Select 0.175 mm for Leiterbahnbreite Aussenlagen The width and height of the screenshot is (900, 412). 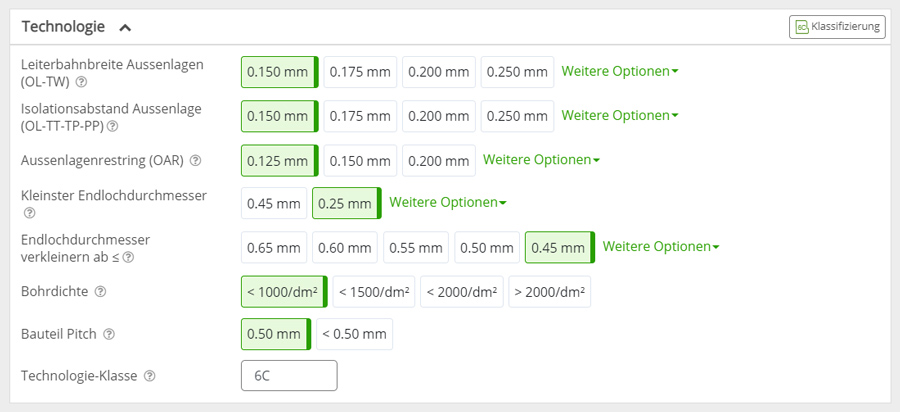coord(360,72)
